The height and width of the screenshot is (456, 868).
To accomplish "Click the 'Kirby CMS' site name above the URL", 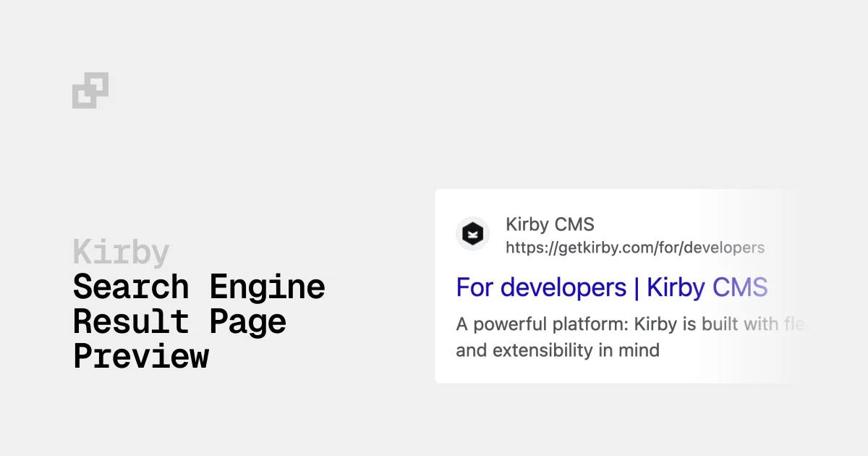I will point(550,224).
